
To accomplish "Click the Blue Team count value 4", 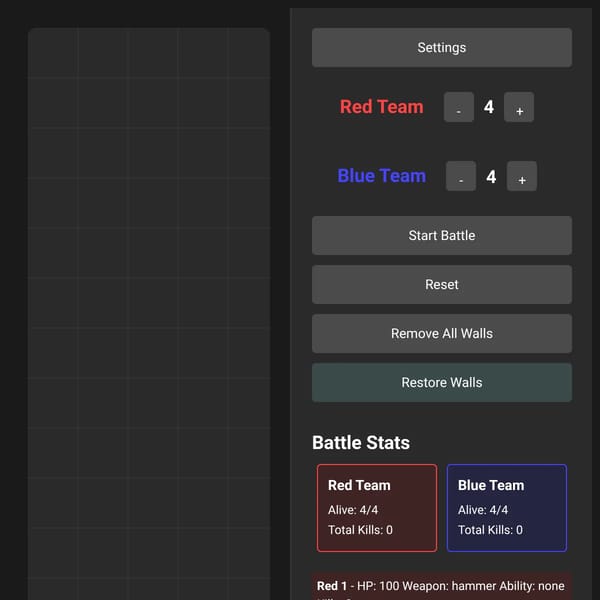I will pyautogui.click(x=491, y=176).
